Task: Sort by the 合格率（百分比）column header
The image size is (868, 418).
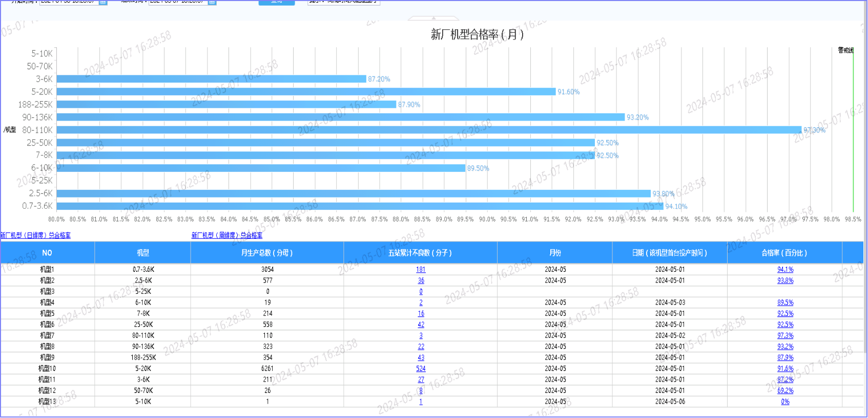Action: 784,253
